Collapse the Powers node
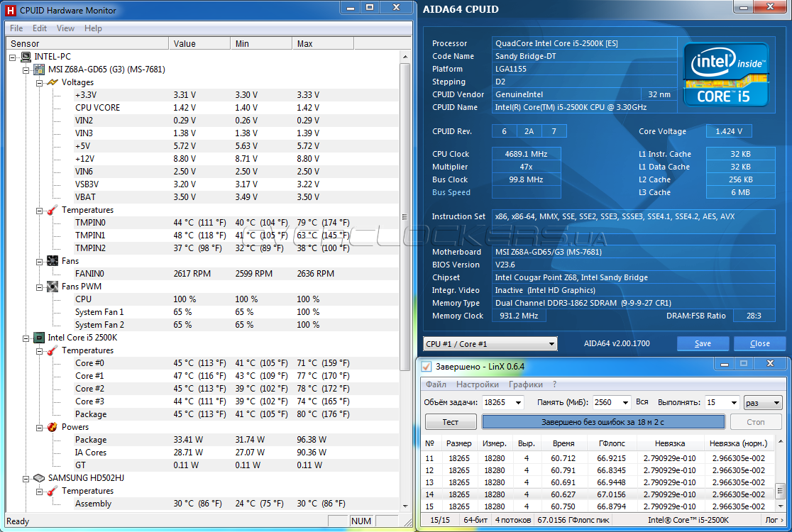Viewport: 792px width, 532px height. point(40,428)
